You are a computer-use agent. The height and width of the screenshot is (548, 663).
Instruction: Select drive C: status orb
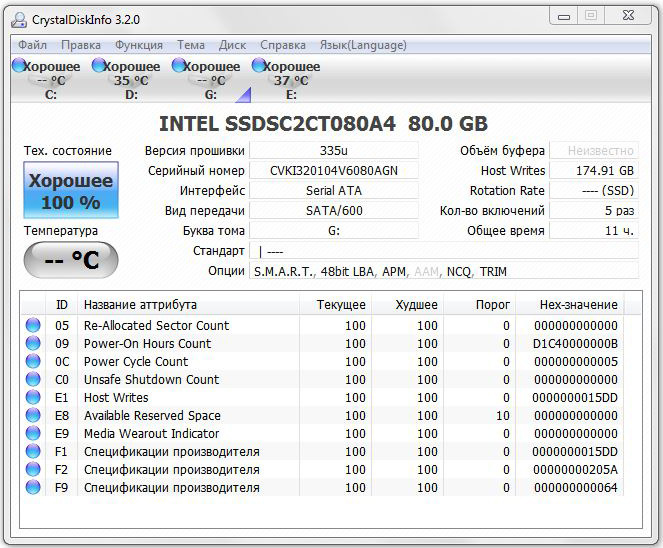[19, 66]
